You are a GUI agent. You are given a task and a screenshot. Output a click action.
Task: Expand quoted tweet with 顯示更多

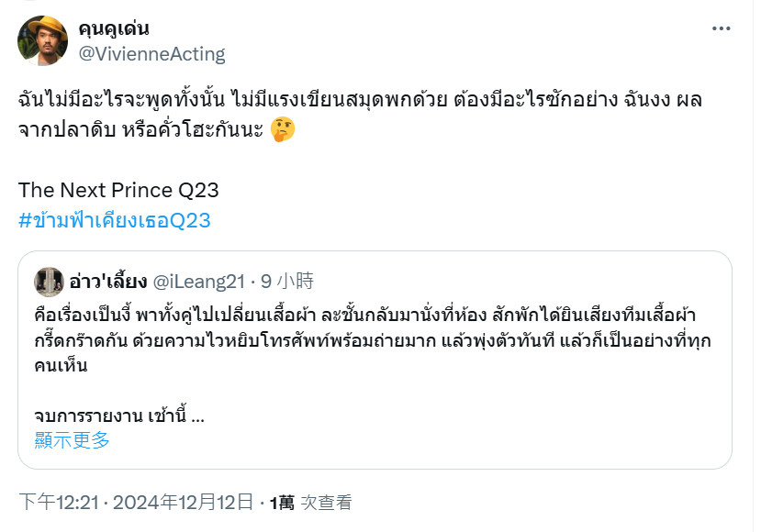(72, 440)
